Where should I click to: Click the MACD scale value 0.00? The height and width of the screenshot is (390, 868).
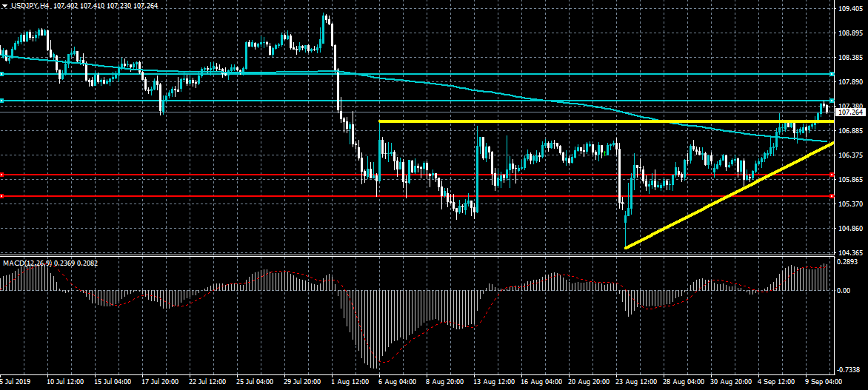(x=845, y=290)
